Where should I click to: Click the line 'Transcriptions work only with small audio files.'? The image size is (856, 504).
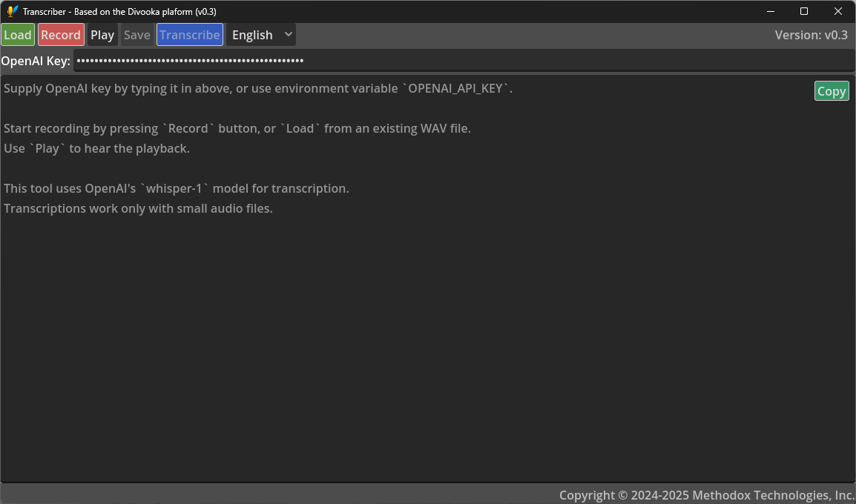pyautogui.click(x=138, y=208)
